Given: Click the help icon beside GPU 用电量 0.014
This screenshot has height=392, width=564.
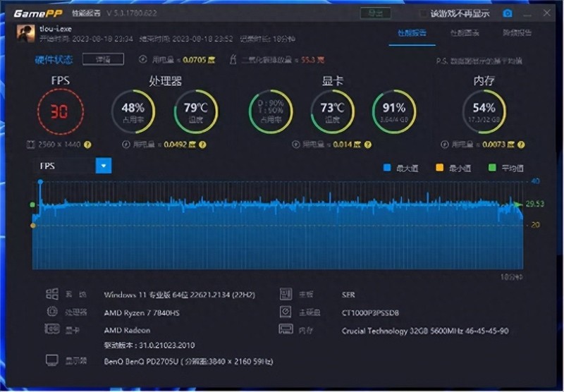Looking at the screenshot, I should point(367,145).
